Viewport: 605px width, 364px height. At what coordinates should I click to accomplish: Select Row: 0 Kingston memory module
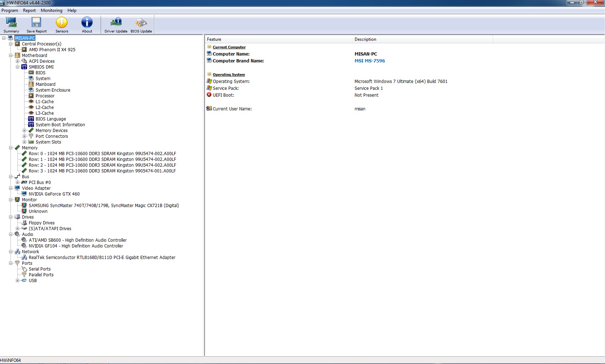tap(102, 154)
